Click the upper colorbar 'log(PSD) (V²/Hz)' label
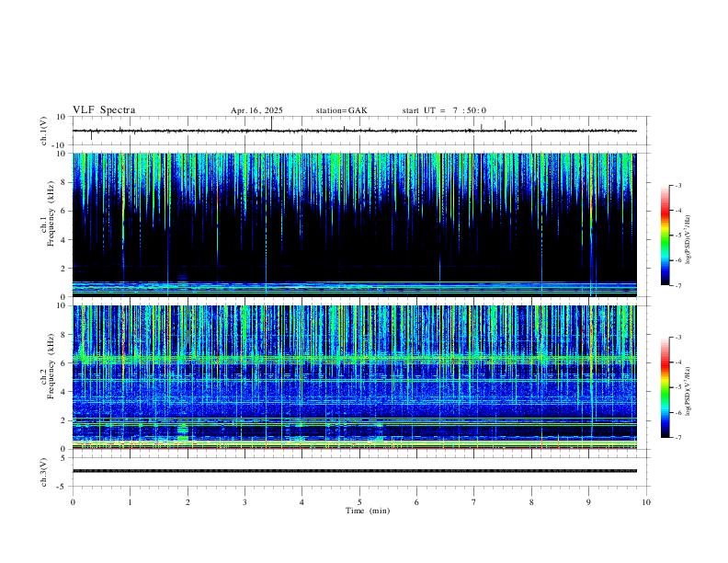 click(x=688, y=239)
